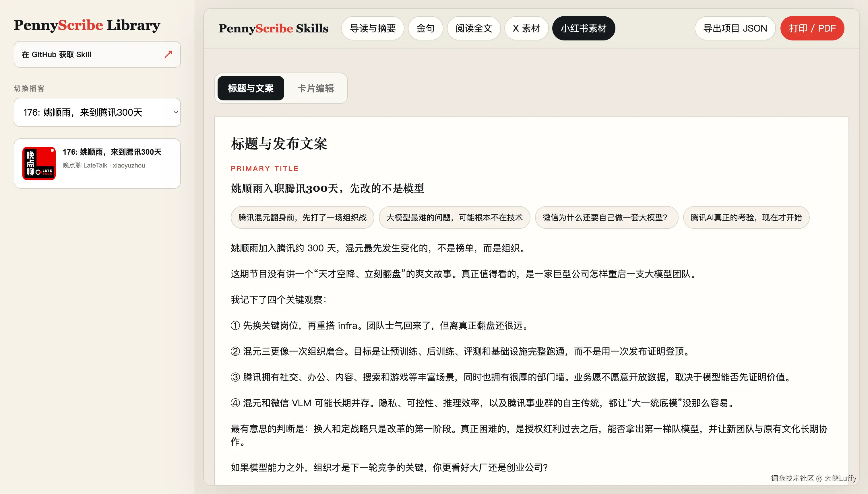Switch to the 导读与摘要 tab

click(373, 28)
